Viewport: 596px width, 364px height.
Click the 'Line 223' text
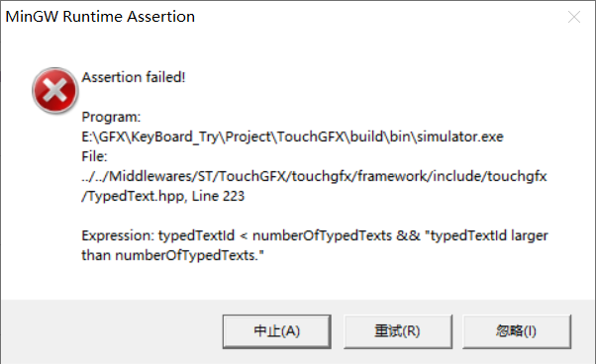[x=218, y=196]
